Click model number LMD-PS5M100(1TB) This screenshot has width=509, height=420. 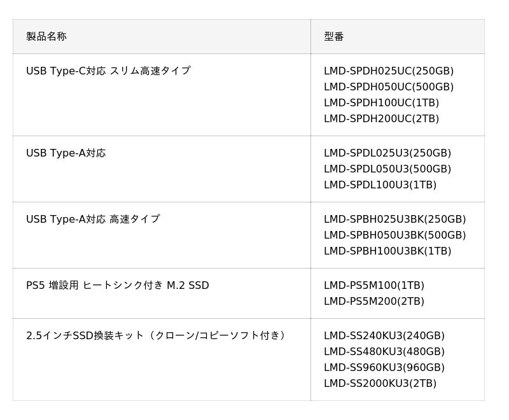coord(374,285)
